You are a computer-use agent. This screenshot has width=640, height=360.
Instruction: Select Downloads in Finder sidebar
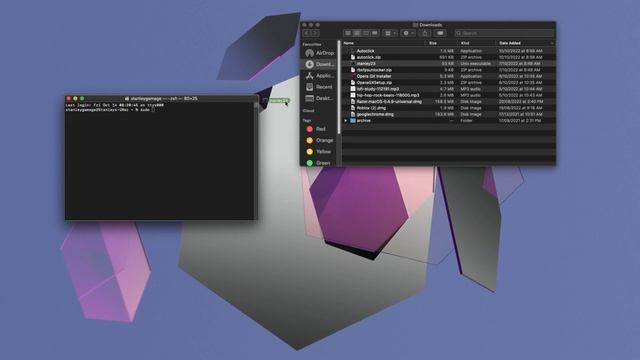pyautogui.click(x=320, y=64)
